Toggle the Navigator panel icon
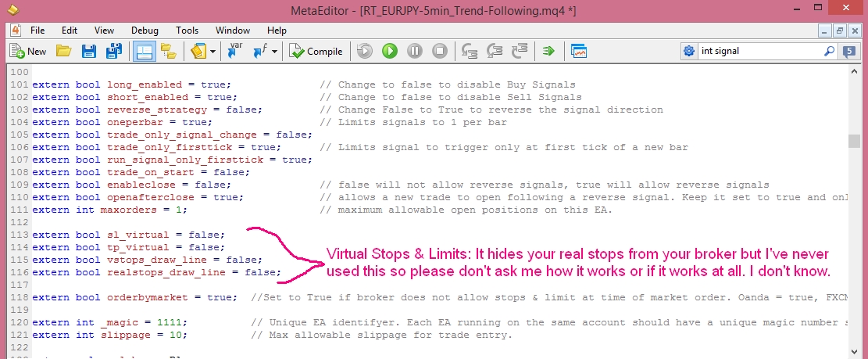Screen dimensions: 868x359 pos(143,52)
